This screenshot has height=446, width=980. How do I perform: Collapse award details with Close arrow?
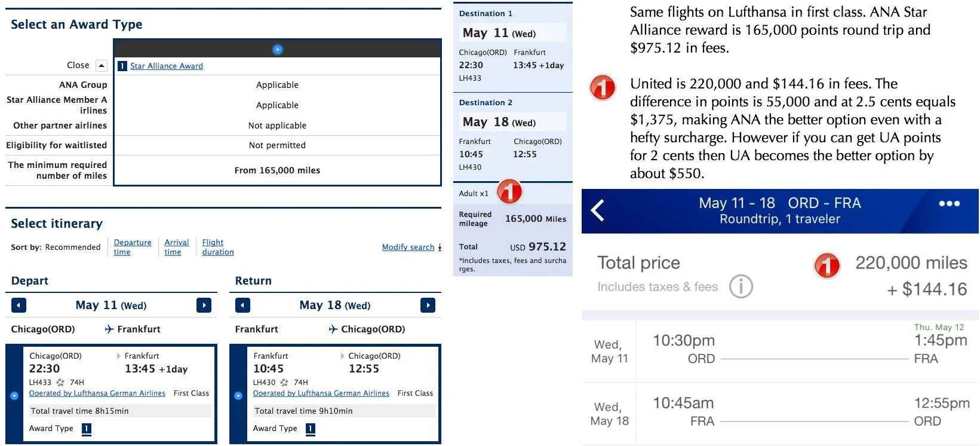[101, 66]
